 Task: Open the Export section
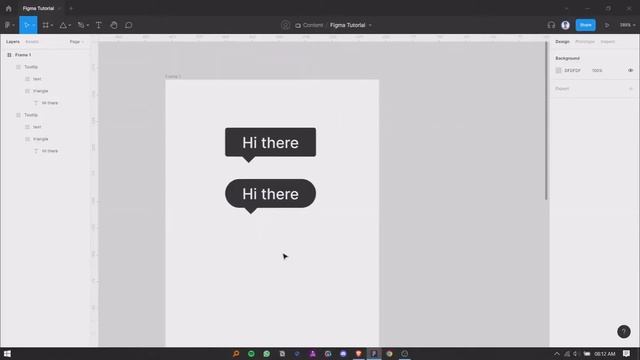(x=562, y=89)
